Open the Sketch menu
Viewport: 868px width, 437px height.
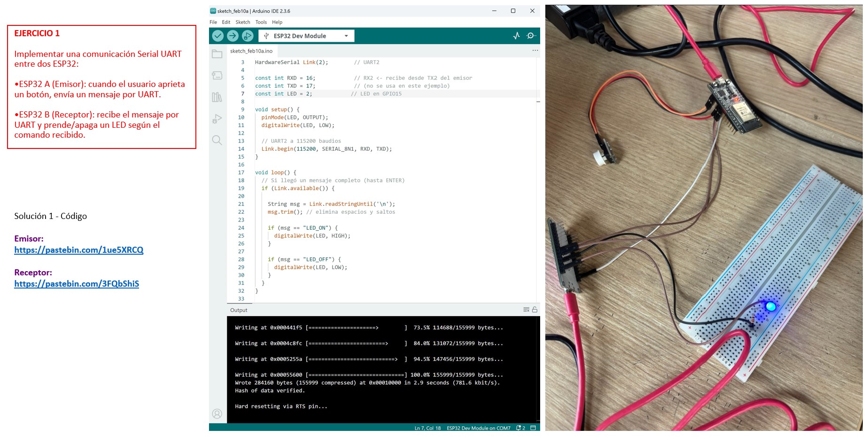[x=243, y=22]
